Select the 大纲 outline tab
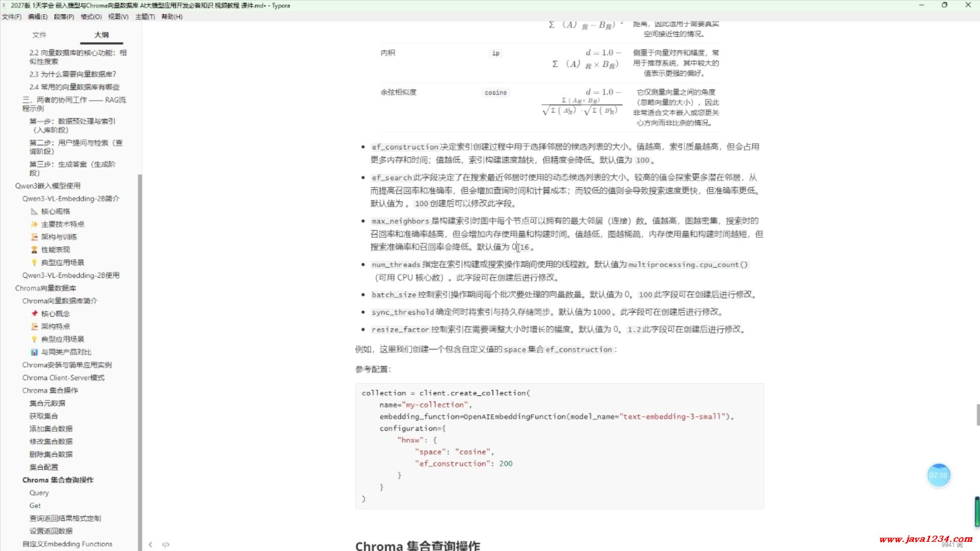The width and height of the screenshot is (980, 551). tap(101, 35)
